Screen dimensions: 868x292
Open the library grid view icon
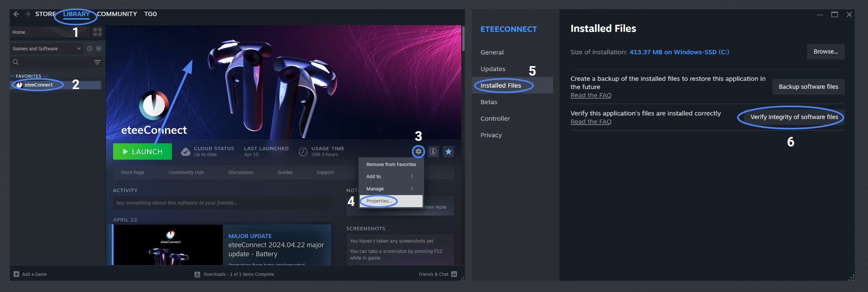(97, 32)
